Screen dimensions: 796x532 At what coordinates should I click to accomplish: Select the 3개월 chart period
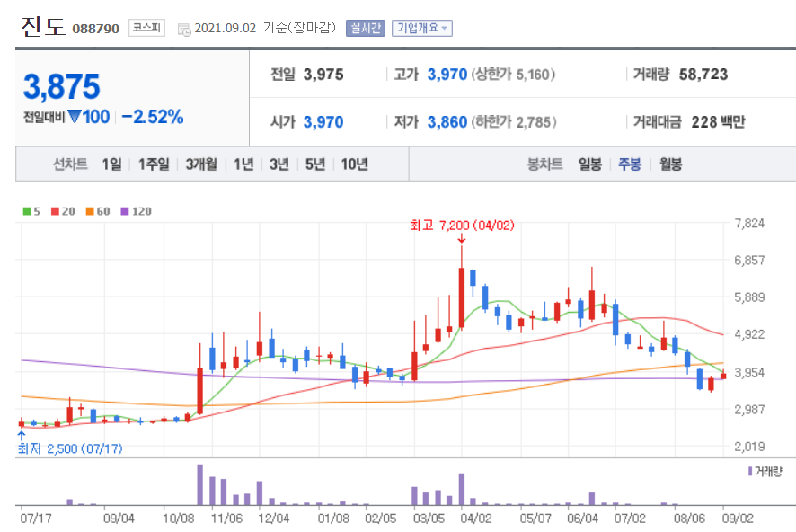(x=199, y=164)
